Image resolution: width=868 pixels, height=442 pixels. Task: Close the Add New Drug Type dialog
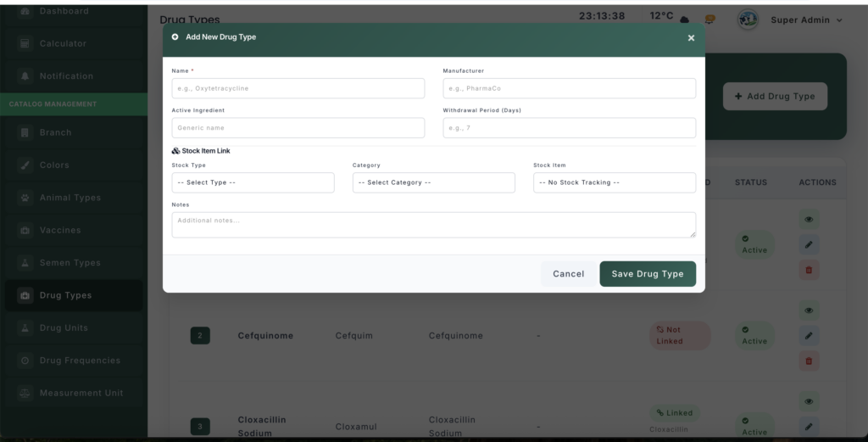coord(691,38)
